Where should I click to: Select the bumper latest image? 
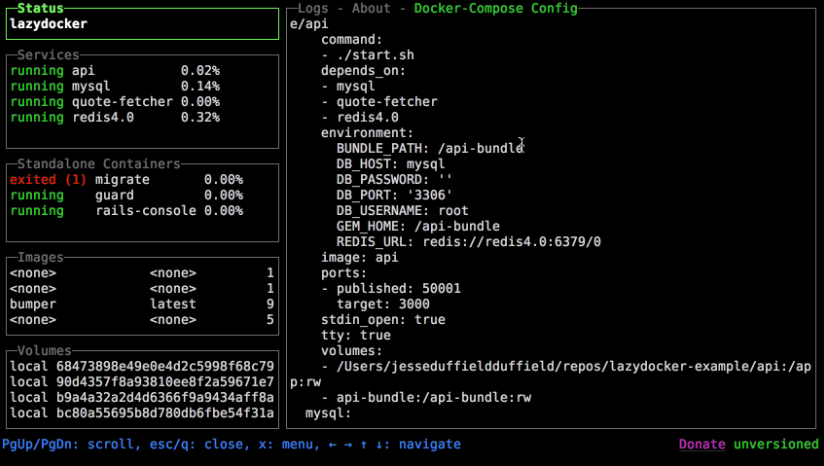click(x=141, y=304)
